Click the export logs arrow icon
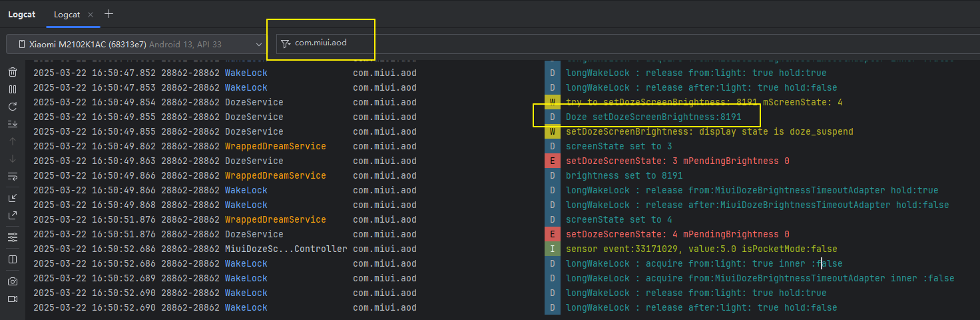Viewport: 980px width, 320px height. (13, 215)
